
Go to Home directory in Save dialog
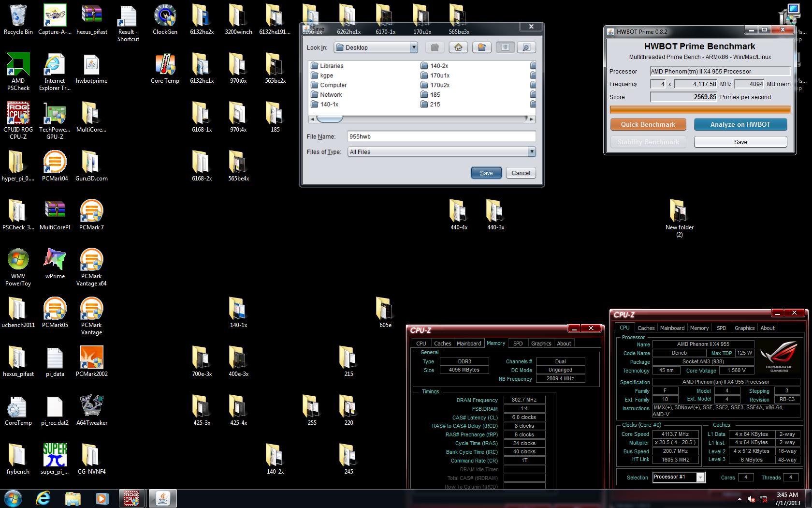458,47
